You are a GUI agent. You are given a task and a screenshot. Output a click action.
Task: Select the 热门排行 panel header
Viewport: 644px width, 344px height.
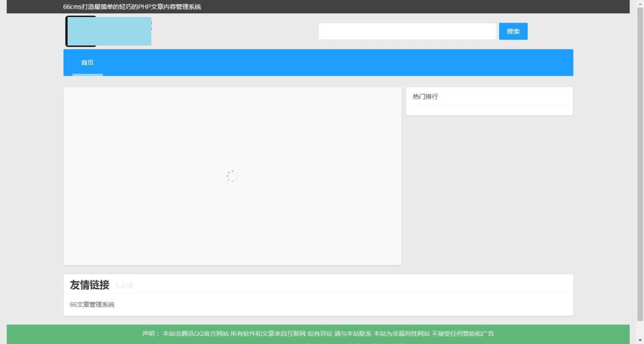425,97
